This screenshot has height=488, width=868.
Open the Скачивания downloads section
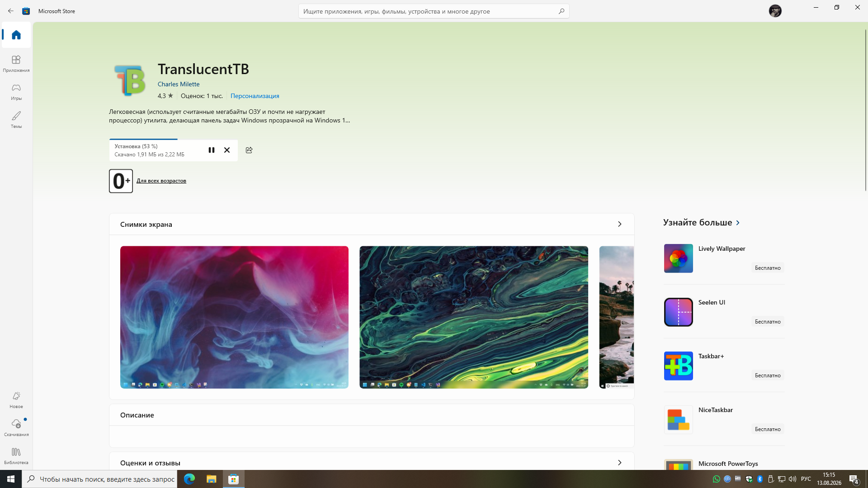click(x=16, y=428)
